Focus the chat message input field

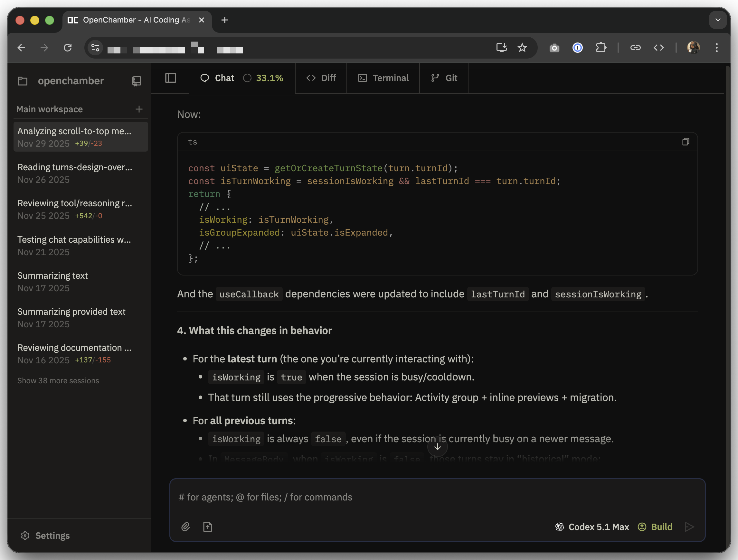(x=437, y=497)
